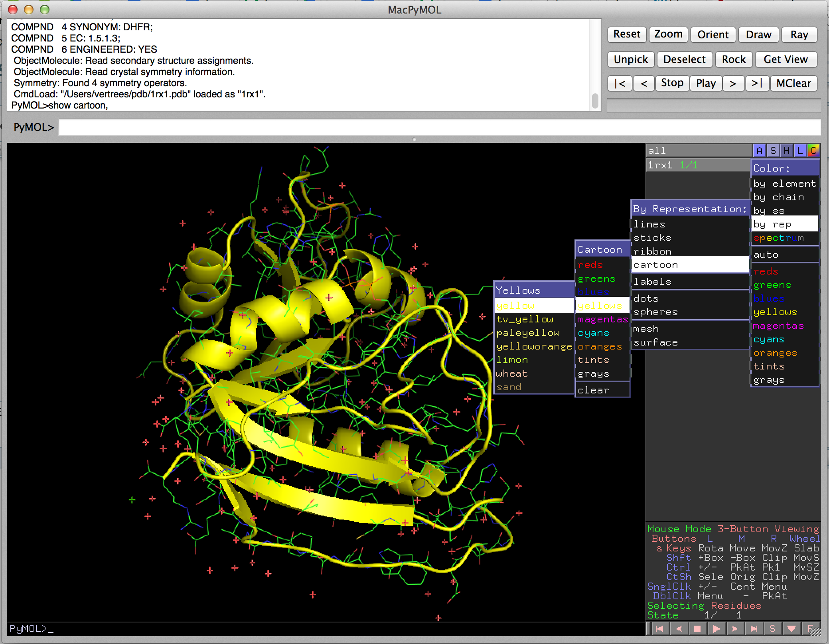Click the Get View button
Screen dimensions: 829x644
786,59
